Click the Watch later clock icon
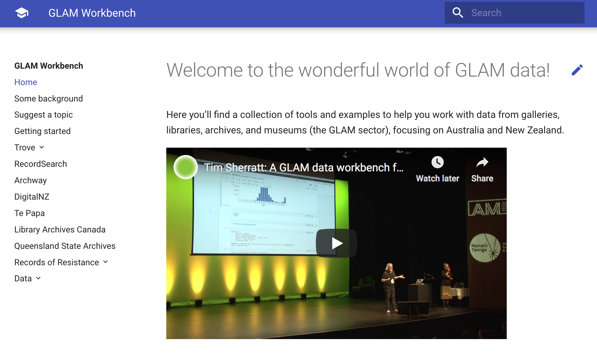The width and height of the screenshot is (597, 364). (437, 162)
